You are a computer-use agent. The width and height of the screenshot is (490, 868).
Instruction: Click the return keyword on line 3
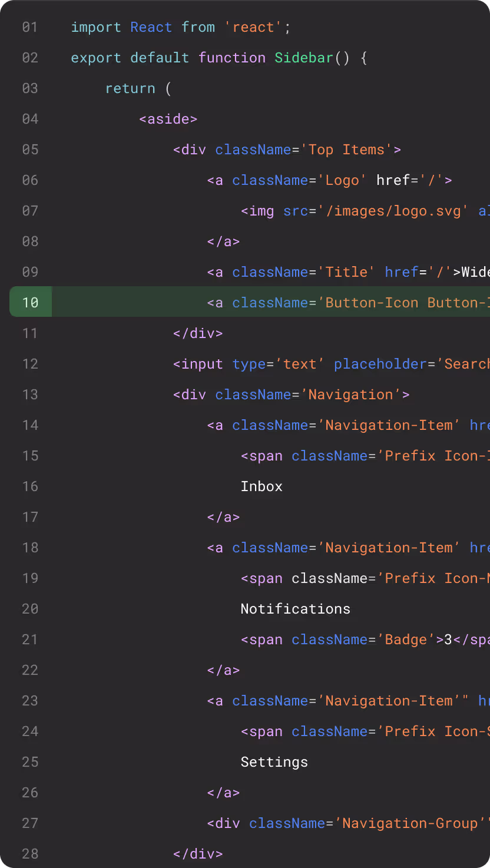tap(130, 88)
